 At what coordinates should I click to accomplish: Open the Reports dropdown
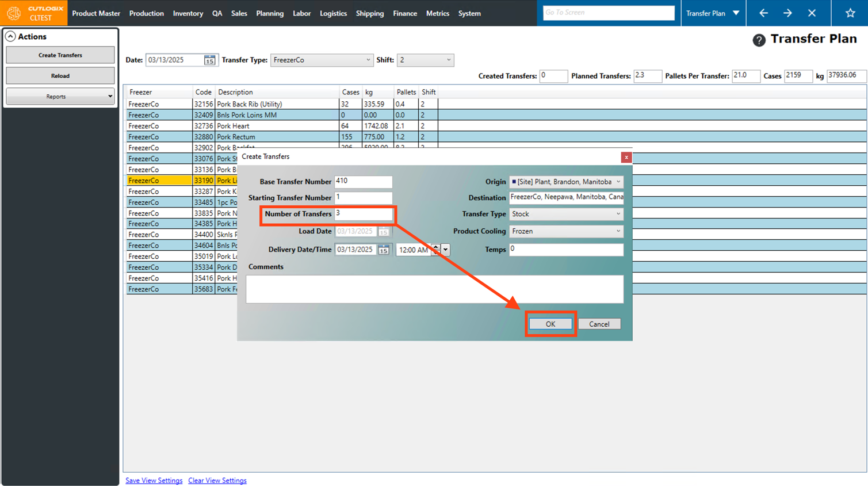[x=60, y=97]
